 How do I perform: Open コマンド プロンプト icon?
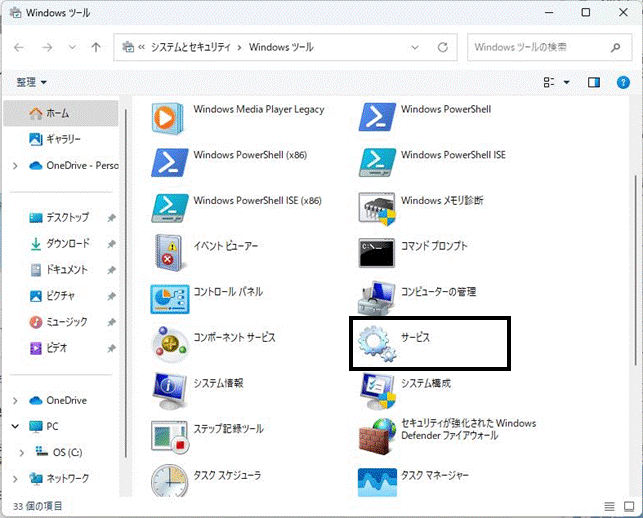[x=376, y=253]
